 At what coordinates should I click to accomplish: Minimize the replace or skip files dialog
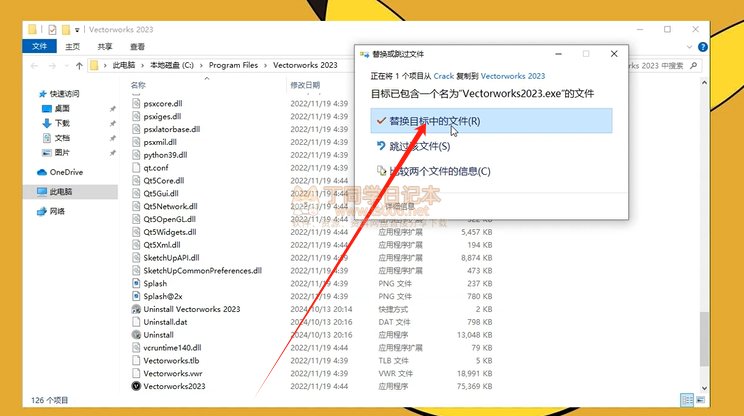coord(558,54)
